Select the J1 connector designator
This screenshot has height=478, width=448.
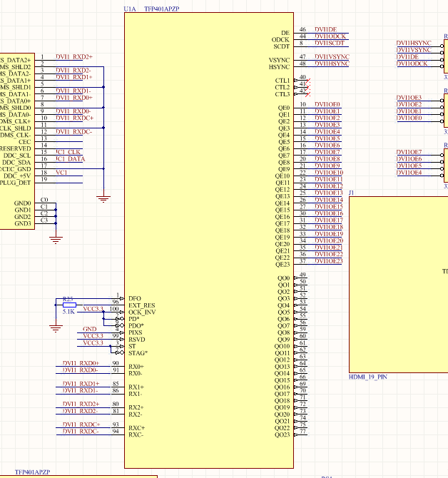click(352, 193)
